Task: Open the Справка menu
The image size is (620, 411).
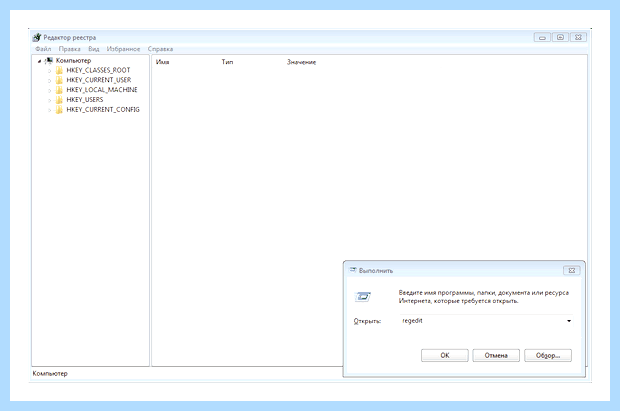Action: (x=160, y=49)
